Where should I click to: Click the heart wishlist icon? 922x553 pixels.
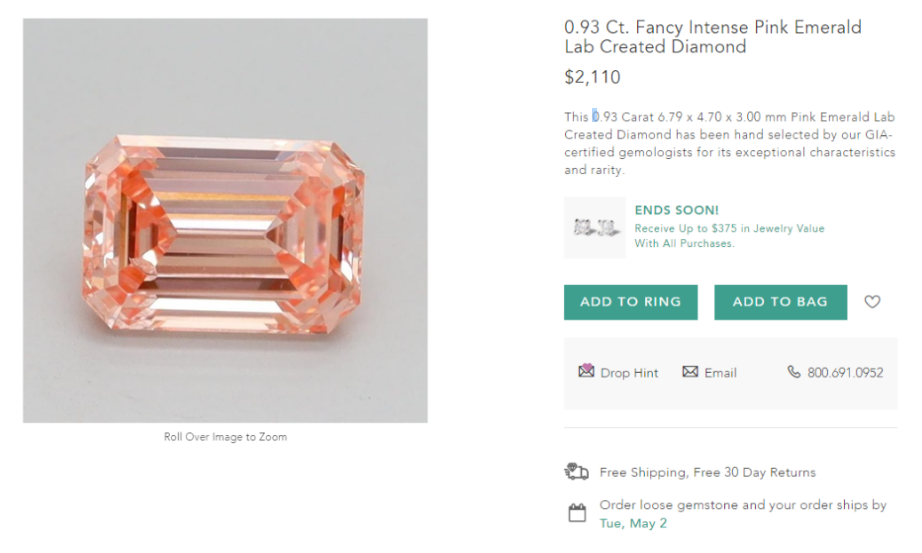click(872, 302)
